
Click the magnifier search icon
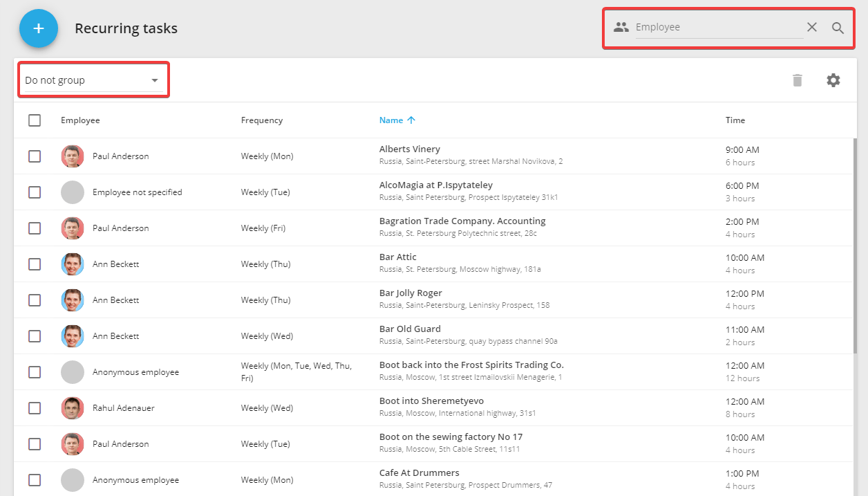click(838, 28)
